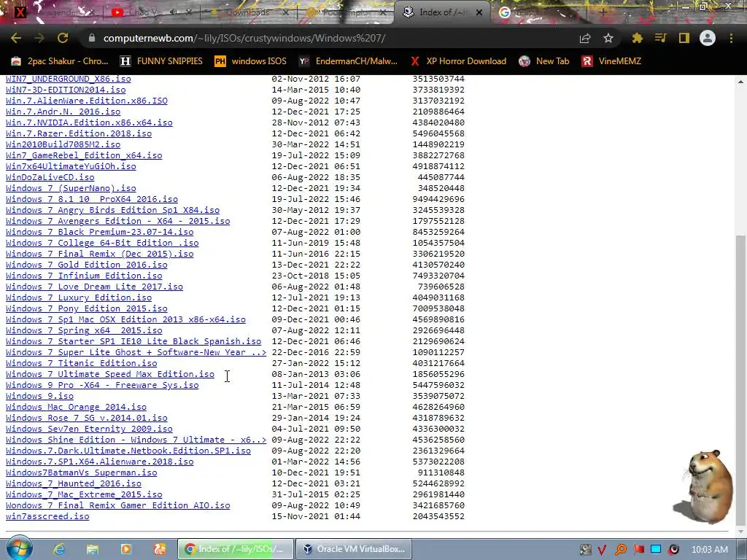Download Win.7.Razer.Edition.2018.iso
The image size is (747, 560).
point(79,133)
